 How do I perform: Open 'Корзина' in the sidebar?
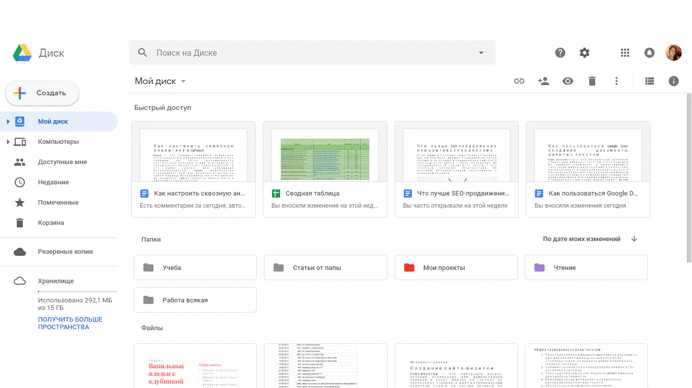pyautogui.click(x=59, y=223)
